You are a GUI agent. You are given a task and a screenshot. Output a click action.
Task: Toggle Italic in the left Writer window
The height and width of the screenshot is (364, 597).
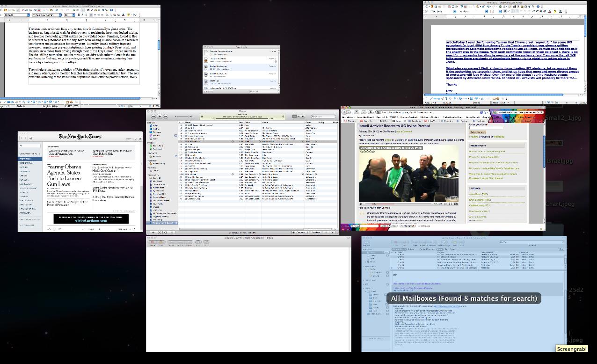click(x=83, y=15)
